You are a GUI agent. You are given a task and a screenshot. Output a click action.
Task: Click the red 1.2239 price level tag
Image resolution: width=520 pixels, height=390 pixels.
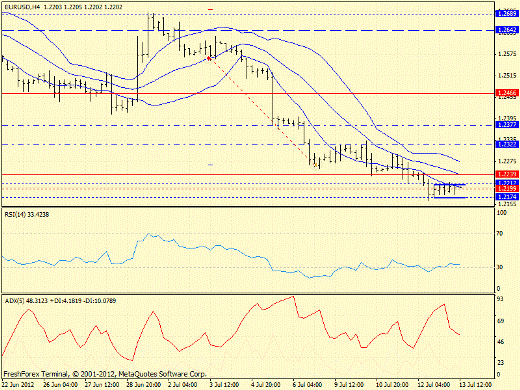click(507, 174)
